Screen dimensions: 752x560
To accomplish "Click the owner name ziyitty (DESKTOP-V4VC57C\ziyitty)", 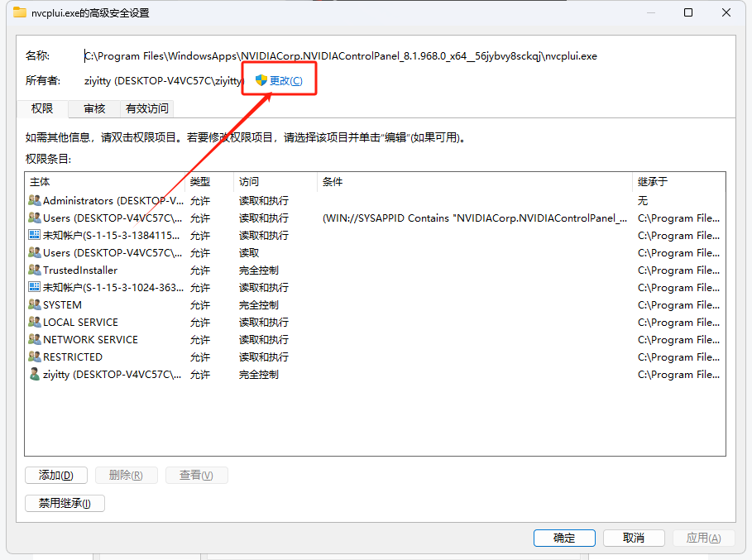I will pos(164,80).
